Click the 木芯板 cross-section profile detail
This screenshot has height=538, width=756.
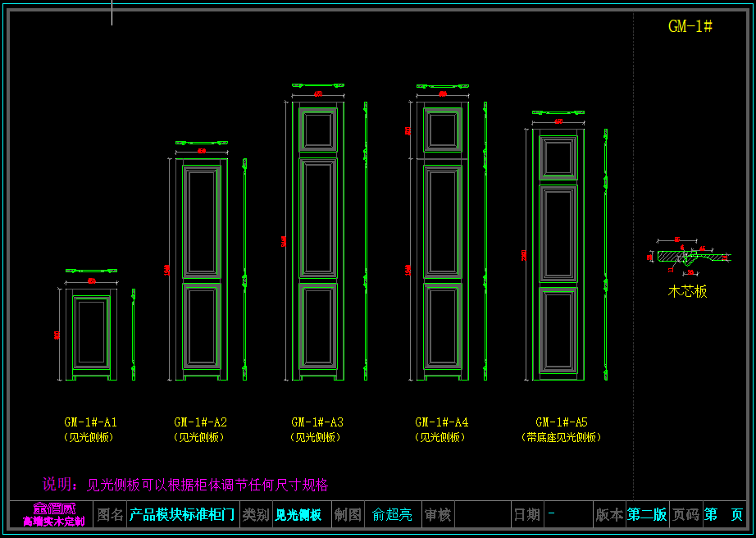[690, 257]
